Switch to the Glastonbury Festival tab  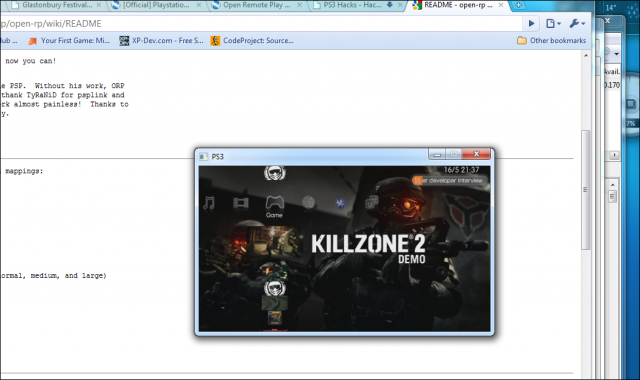(56, 5)
